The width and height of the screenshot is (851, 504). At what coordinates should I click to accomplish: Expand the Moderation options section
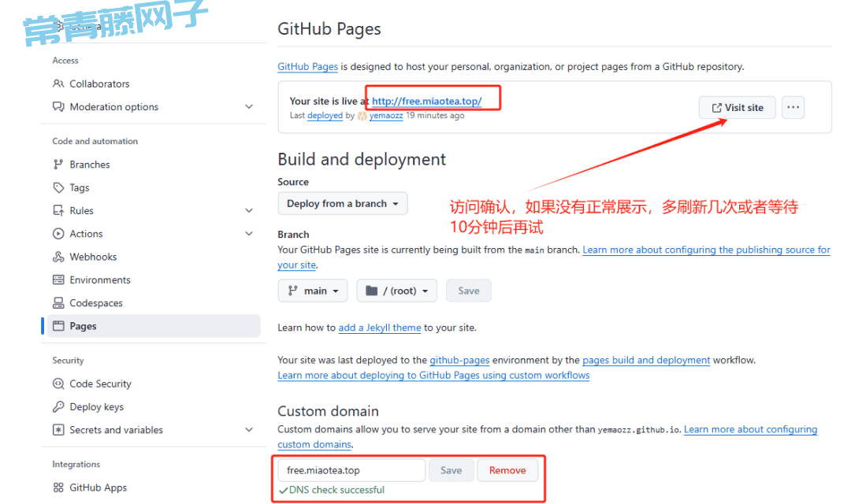(249, 107)
